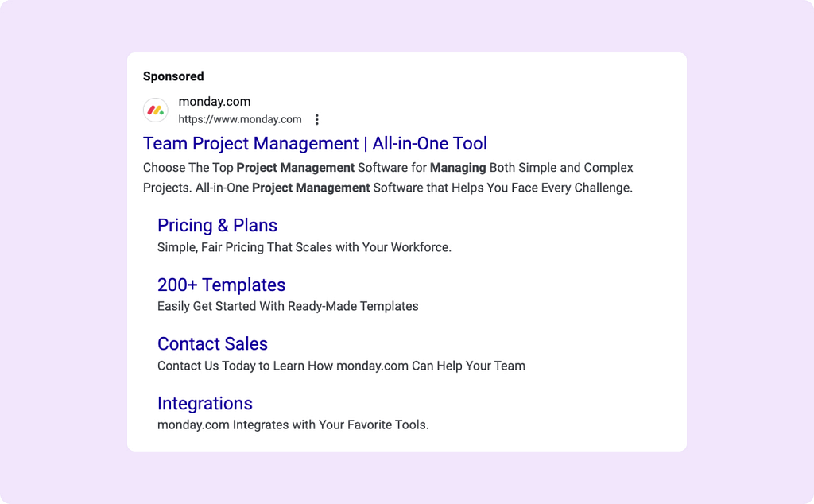Open the "Pricing & Plans" sitelink
This screenshot has width=814, height=504.
click(x=217, y=226)
